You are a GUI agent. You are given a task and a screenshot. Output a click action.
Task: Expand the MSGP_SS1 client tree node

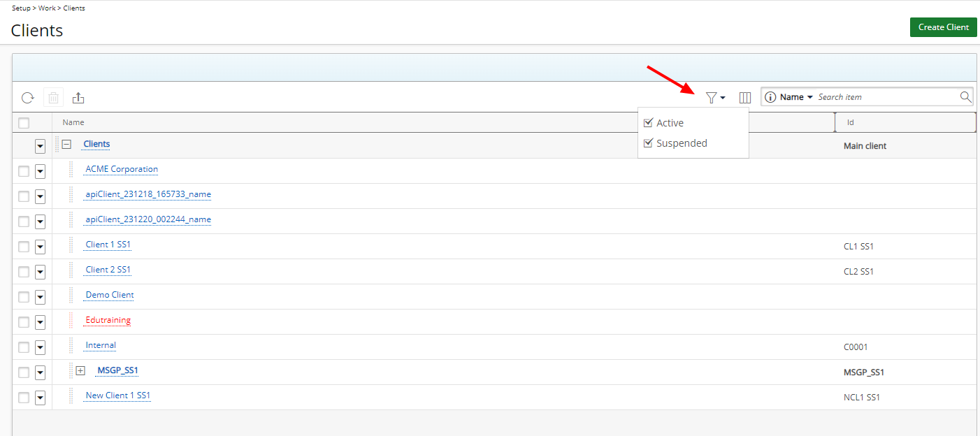point(80,371)
